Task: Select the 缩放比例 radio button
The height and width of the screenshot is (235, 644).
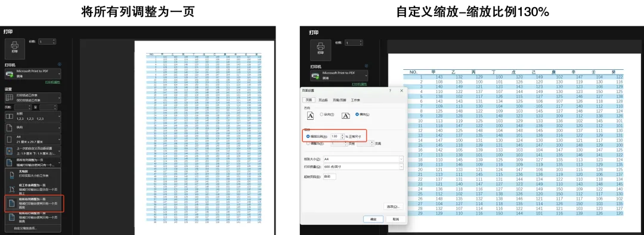Action: (308, 136)
